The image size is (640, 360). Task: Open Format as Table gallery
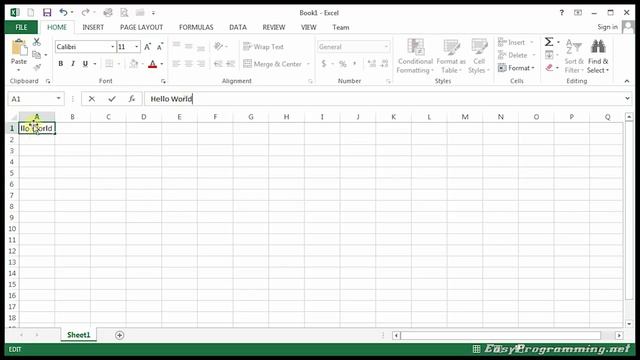pos(451,56)
